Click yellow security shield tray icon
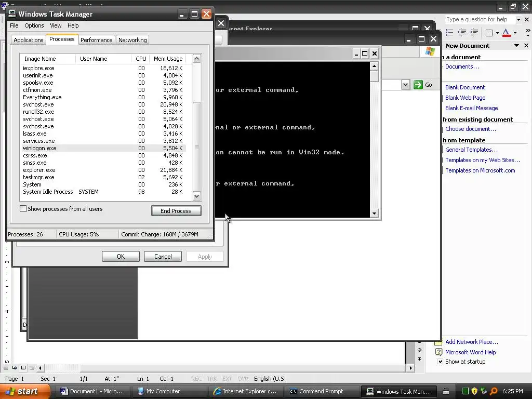Viewport: 532px width, 399px height. pos(474,391)
